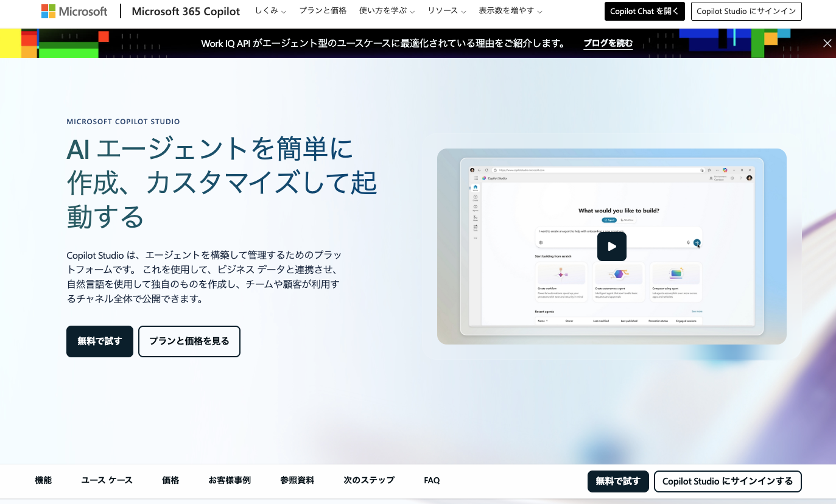Click 無料で試す button in hero section

[x=100, y=341]
